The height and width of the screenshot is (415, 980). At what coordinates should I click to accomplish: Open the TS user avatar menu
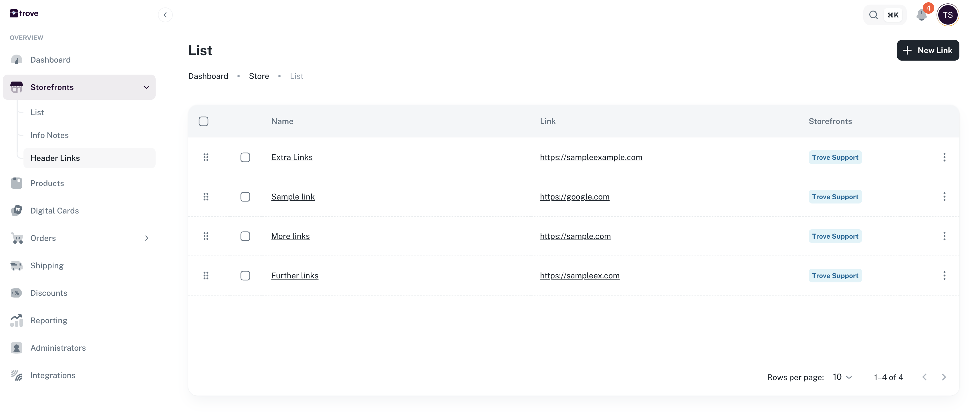pyautogui.click(x=947, y=15)
